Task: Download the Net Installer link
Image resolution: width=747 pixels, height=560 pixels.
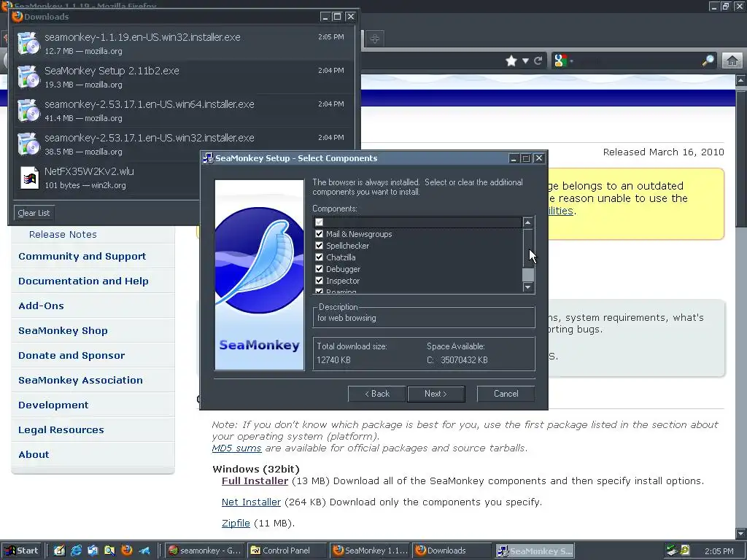Action: point(251,502)
